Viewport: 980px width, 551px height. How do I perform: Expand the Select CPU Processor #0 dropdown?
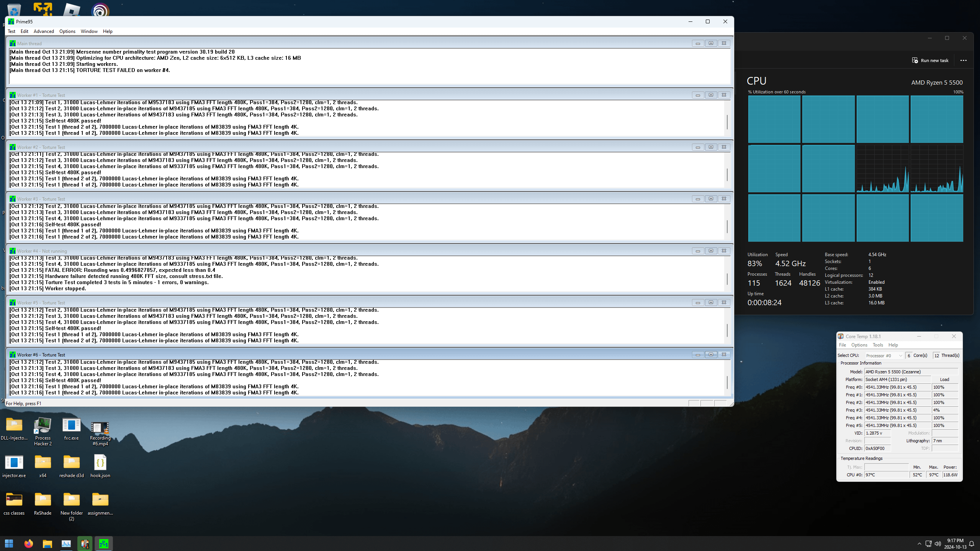(884, 355)
